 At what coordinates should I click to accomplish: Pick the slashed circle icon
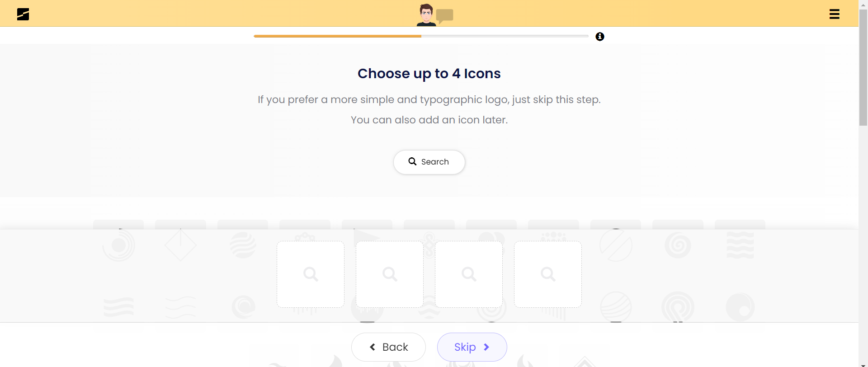click(x=616, y=245)
